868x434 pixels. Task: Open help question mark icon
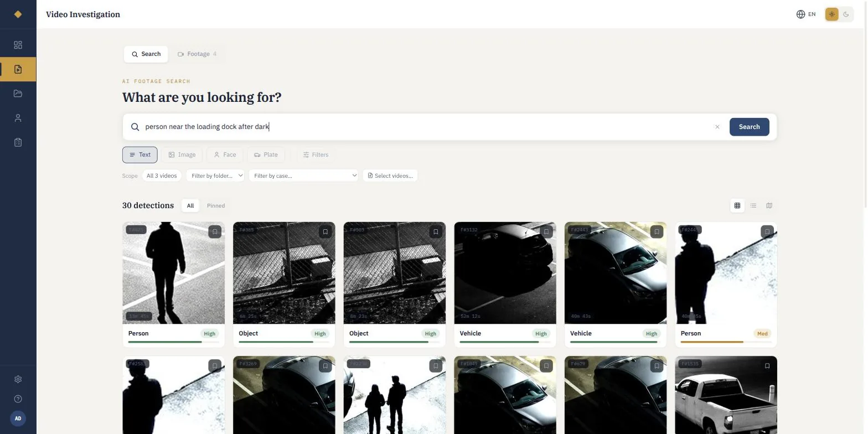tap(18, 399)
